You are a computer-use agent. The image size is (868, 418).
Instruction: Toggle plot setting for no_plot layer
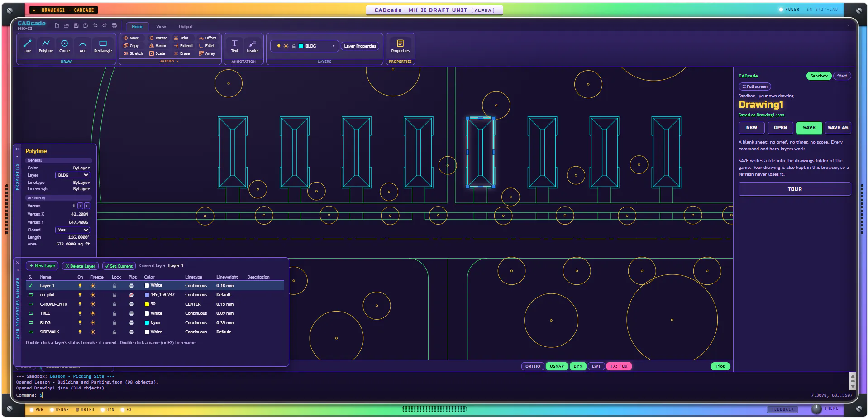click(x=131, y=295)
